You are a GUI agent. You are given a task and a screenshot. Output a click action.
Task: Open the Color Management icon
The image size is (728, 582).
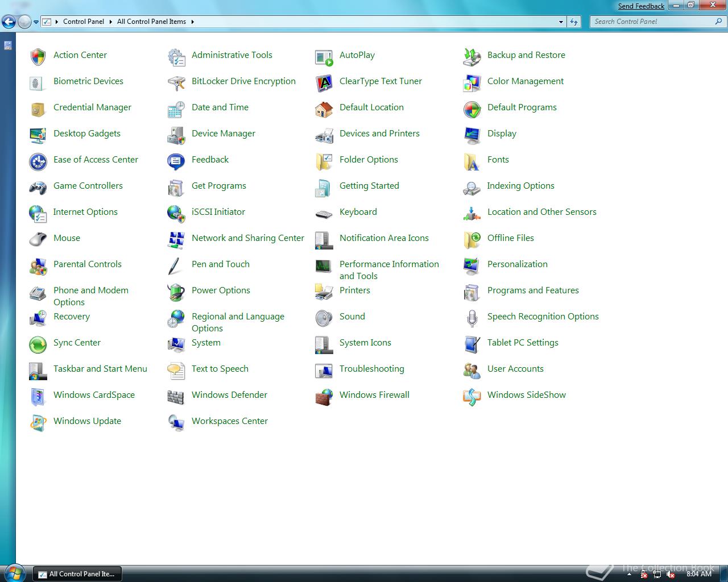coord(472,83)
